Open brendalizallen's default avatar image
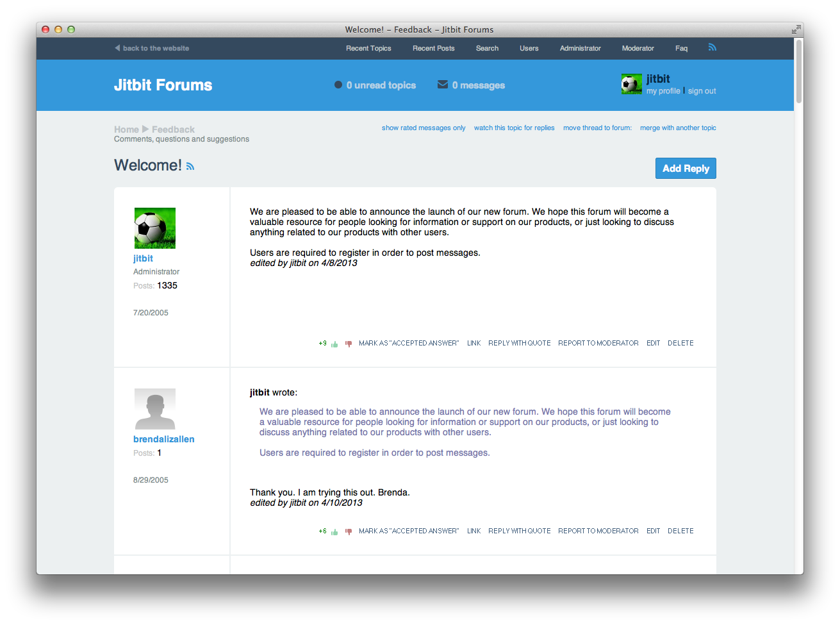 click(x=154, y=409)
